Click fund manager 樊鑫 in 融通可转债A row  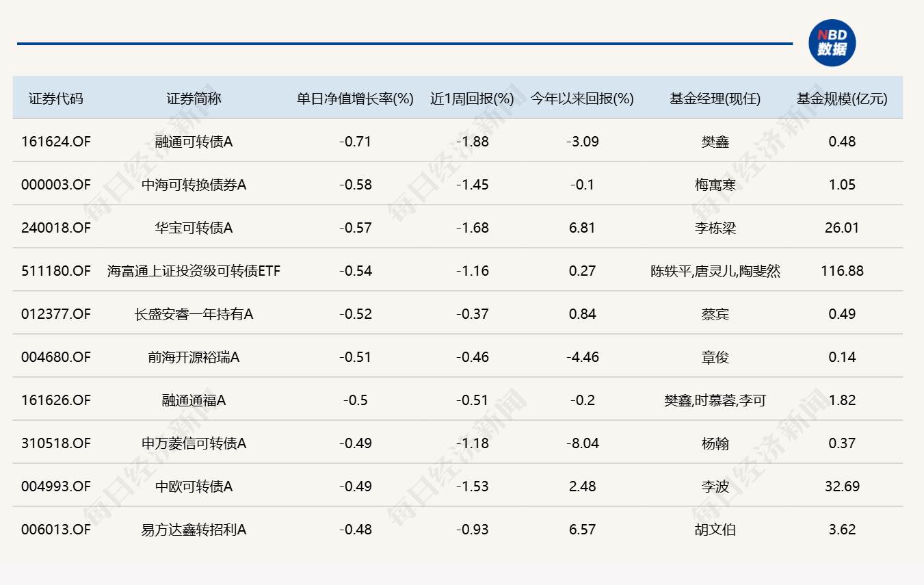(715, 142)
